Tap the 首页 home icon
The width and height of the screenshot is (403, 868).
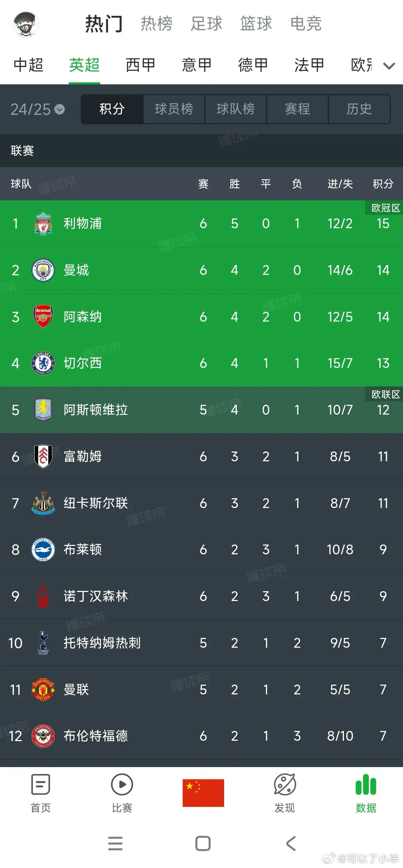point(41,785)
